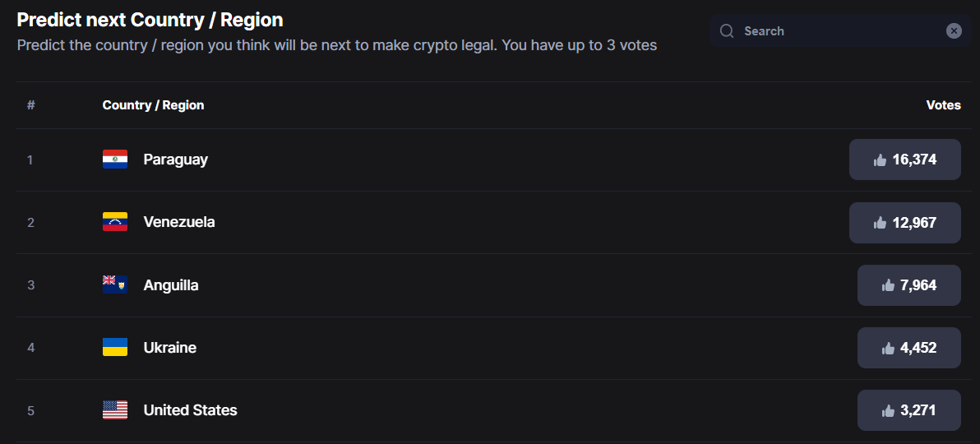Sort by the Votes column header
This screenshot has height=444, width=980.
tap(943, 105)
